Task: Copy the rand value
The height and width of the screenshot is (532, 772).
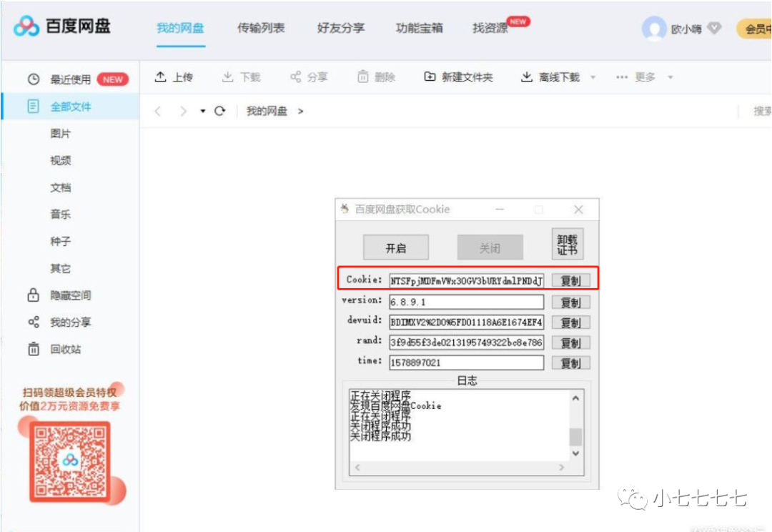Action: pos(570,343)
